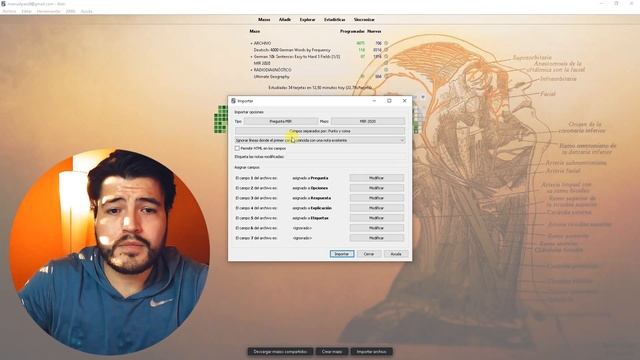Change the note type Pregunta MIR button
Screen dimensions: 640x360
(281, 121)
